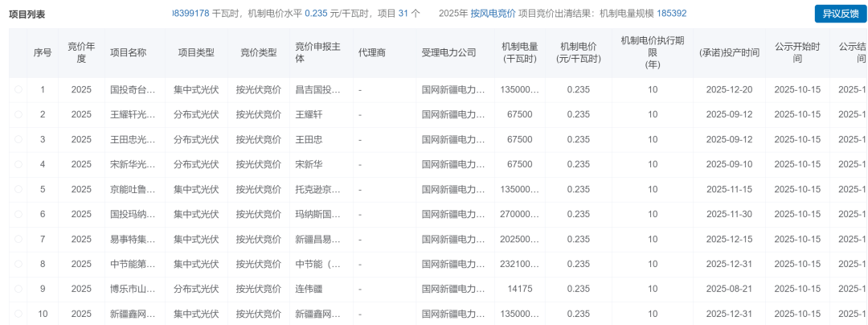Click the 代理商 column header
This screenshot has width=868, height=325.
384,53
